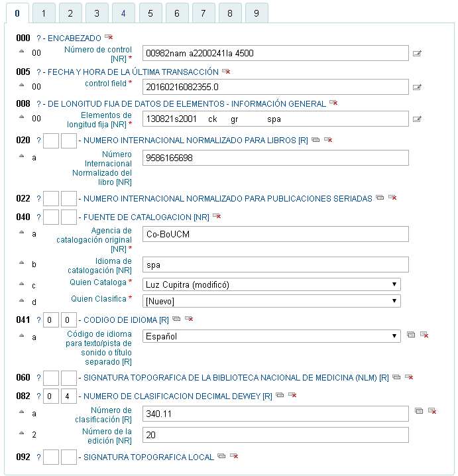This screenshot has height=476, width=458.
Task: Delete the 092 Signatura Topografica Local tag
Action: tap(234, 456)
